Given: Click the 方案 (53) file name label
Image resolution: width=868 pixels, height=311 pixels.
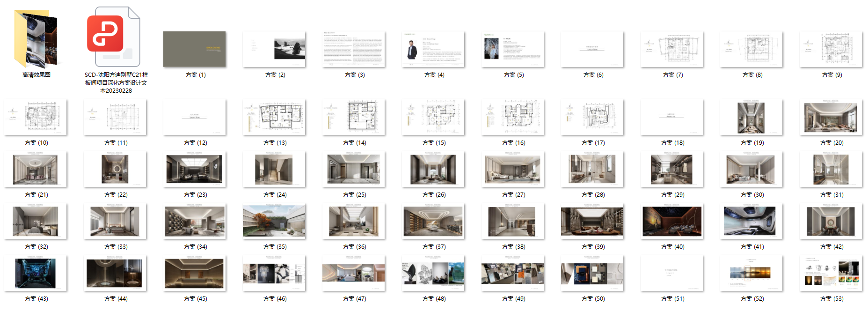Looking at the screenshot, I should coord(832,299).
